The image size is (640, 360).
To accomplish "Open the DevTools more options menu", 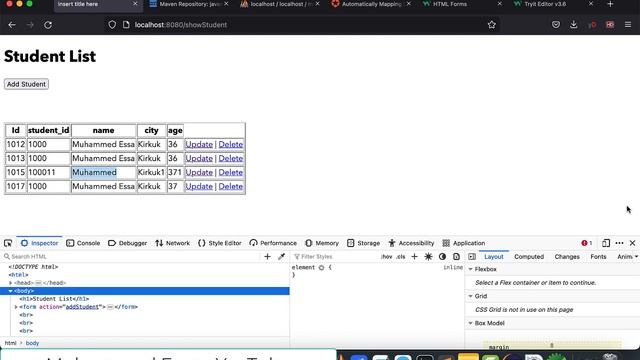I will (x=619, y=243).
